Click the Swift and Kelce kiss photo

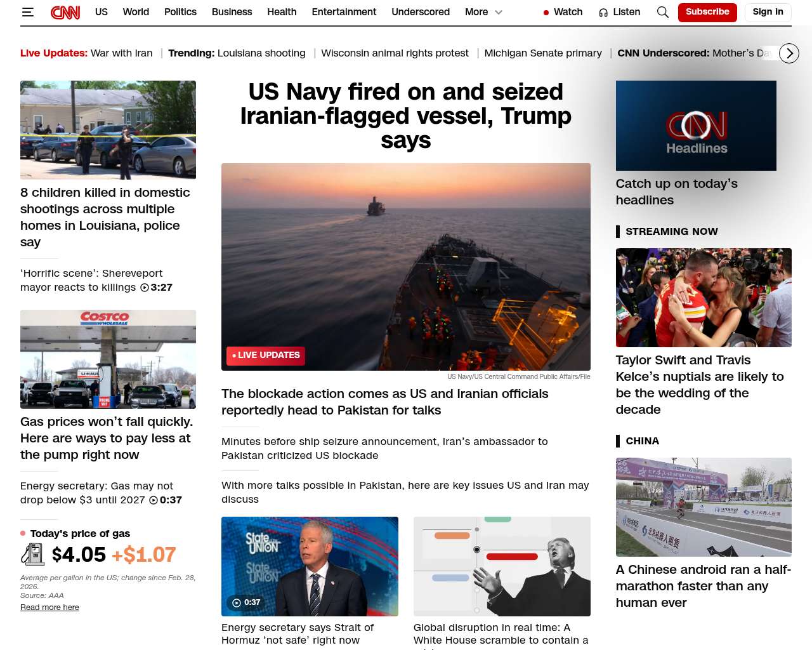click(x=704, y=298)
